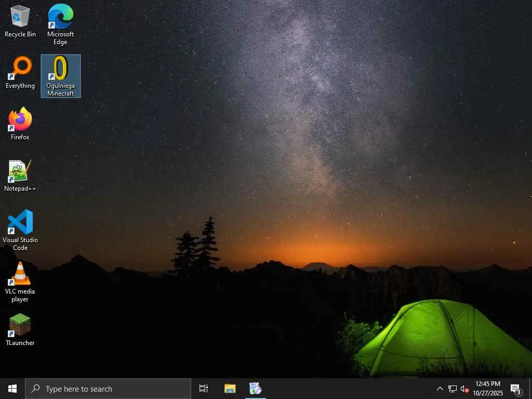Open the muted volume tray icon
Image resolution: width=532 pixels, height=399 pixels.
[x=464, y=389]
